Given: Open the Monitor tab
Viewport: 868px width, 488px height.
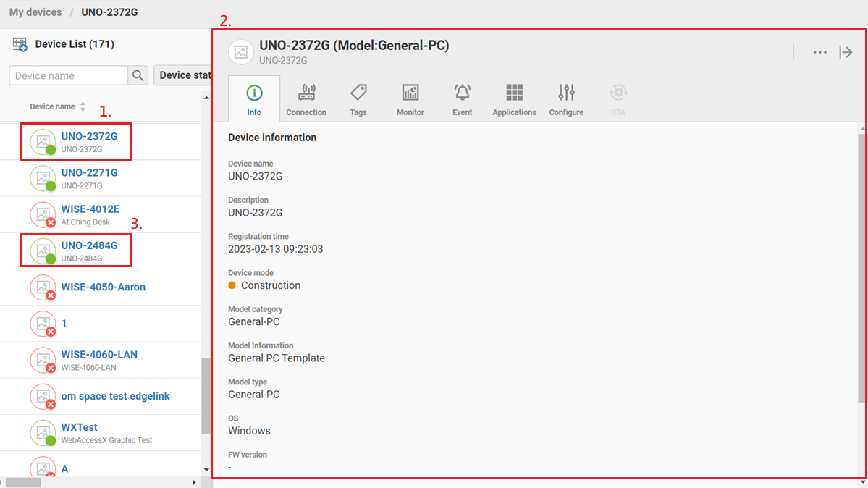Looking at the screenshot, I should click(410, 100).
